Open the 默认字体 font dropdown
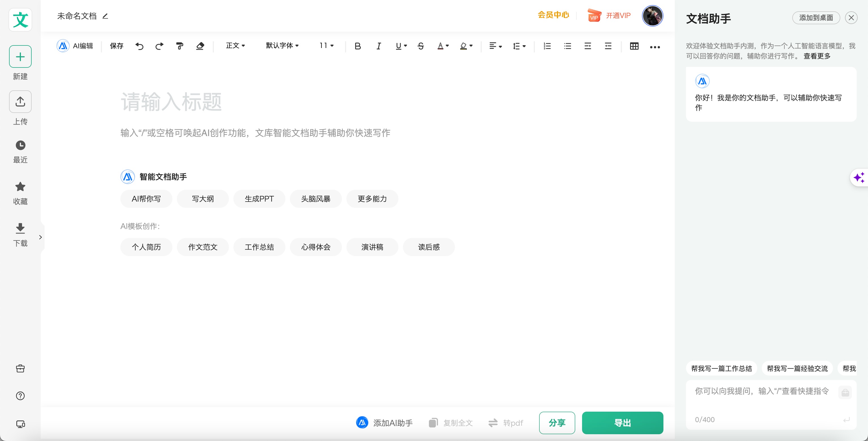Viewport: 868px width, 441px height. click(282, 45)
